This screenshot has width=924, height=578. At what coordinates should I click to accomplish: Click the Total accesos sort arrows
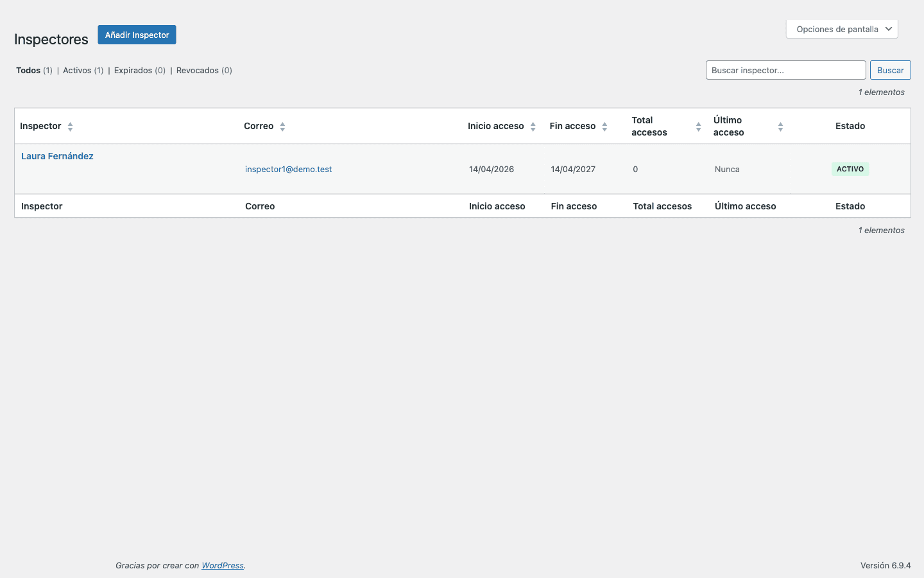[698, 127]
